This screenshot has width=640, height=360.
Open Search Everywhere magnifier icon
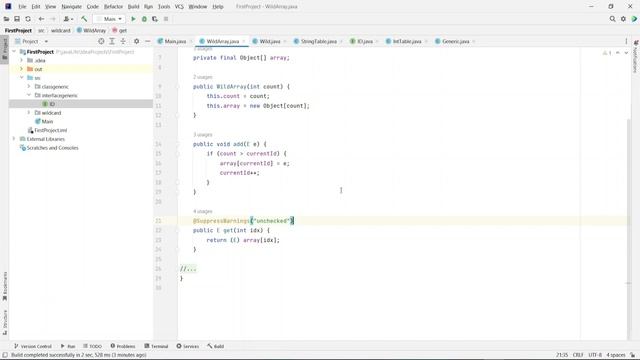point(612,19)
